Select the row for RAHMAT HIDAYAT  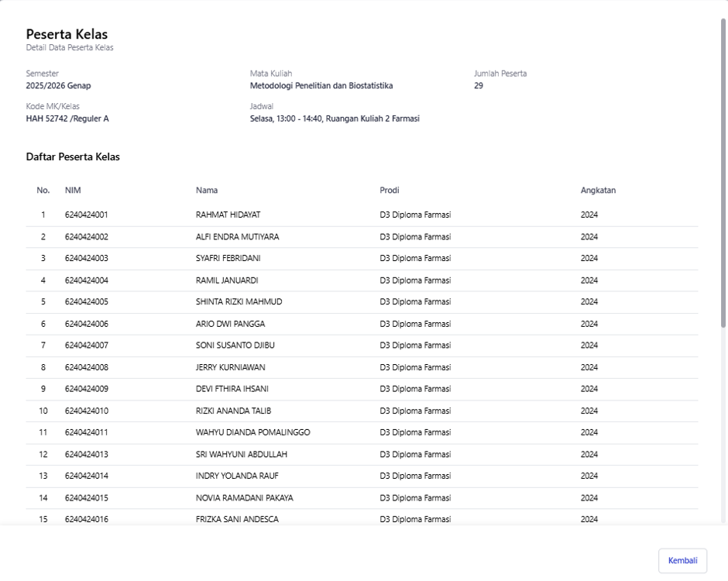362,215
